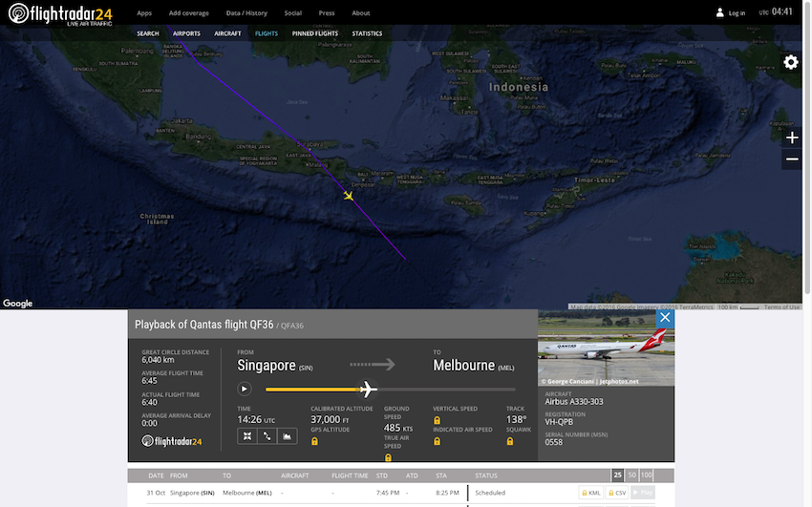Image resolution: width=812 pixels, height=507 pixels.
Task: Switch to the Flights tab
Action: (267, 33)
